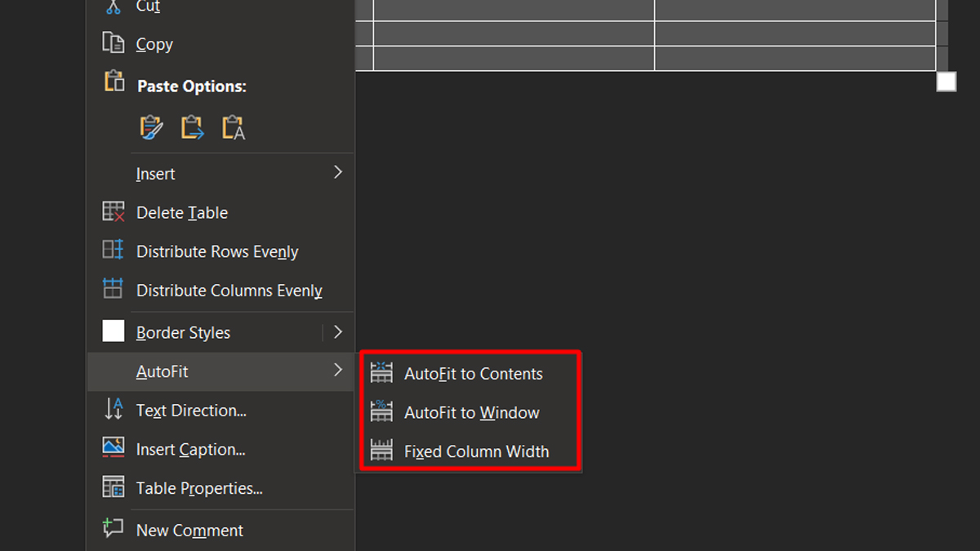Choose Copy from the context menu
980x551 pixels.
tap(154, 45)
